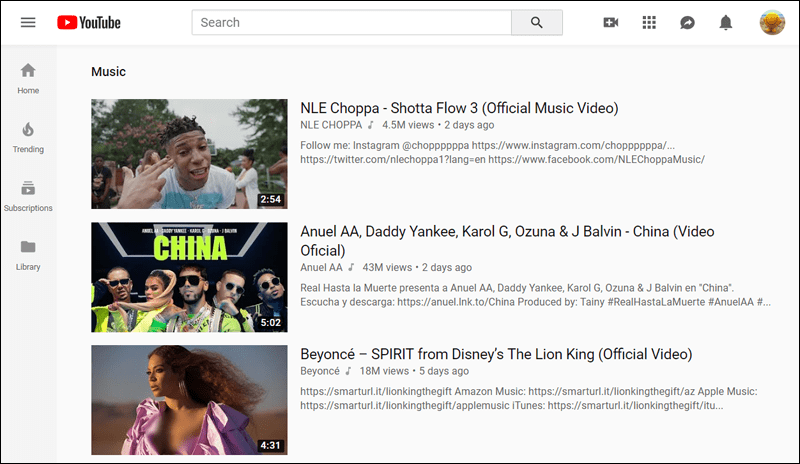This screenshot has width=800, height=464.
Task: Open Library in sidebar
Action: point(28,255)
